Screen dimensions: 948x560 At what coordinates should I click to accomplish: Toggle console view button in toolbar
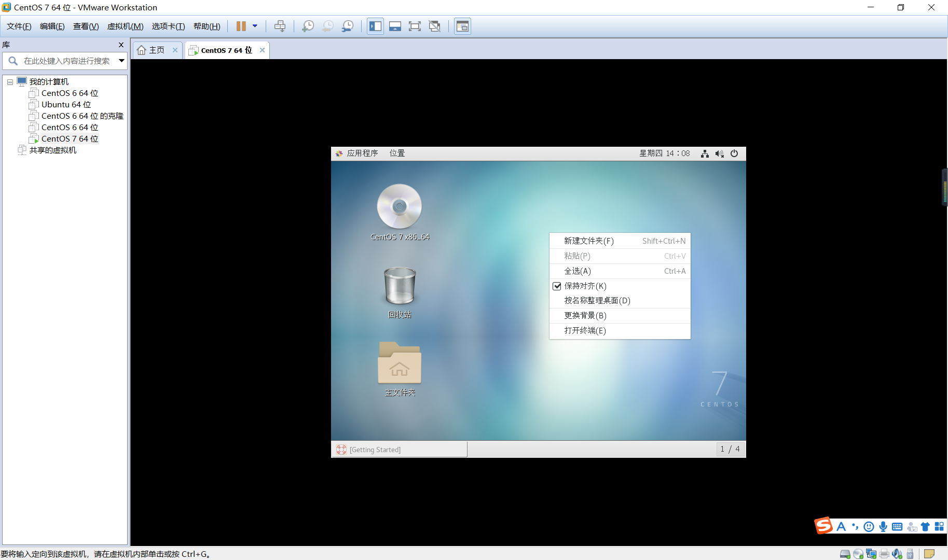(462, 26)
